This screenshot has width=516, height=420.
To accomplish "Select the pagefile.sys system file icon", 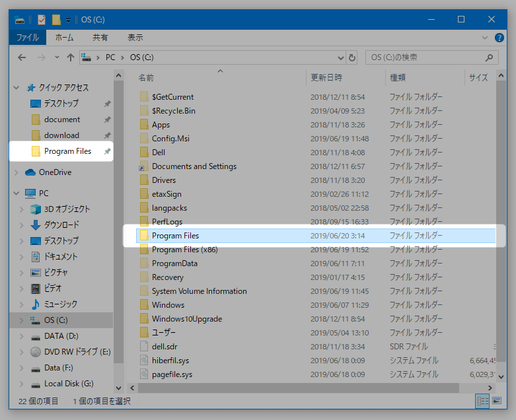I will [144, 374].
